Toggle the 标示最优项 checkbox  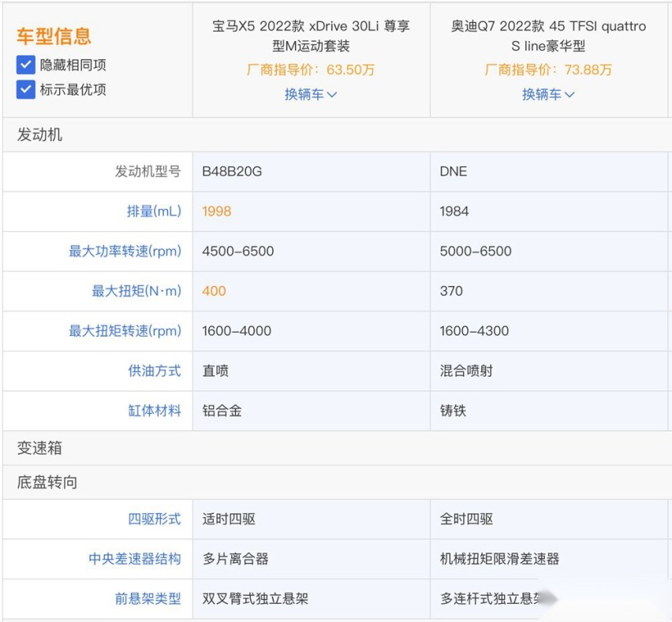click(x=26, y=90)
